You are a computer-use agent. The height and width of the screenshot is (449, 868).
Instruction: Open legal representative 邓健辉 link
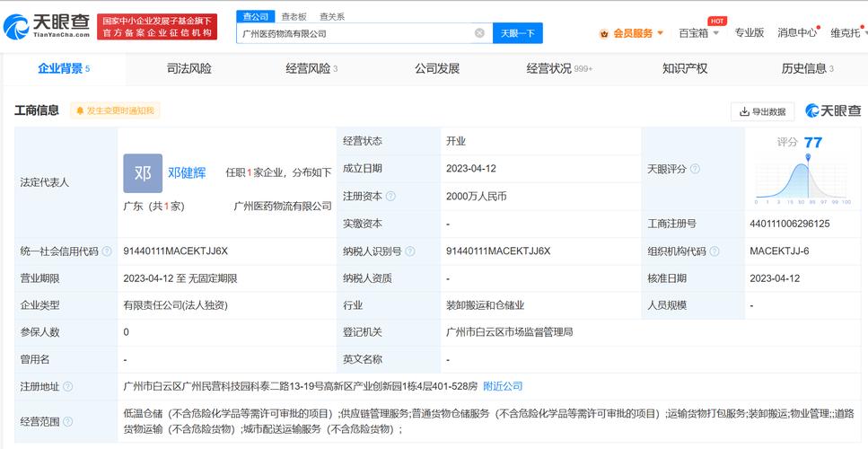pyautogui.click(x=187, y=172)
